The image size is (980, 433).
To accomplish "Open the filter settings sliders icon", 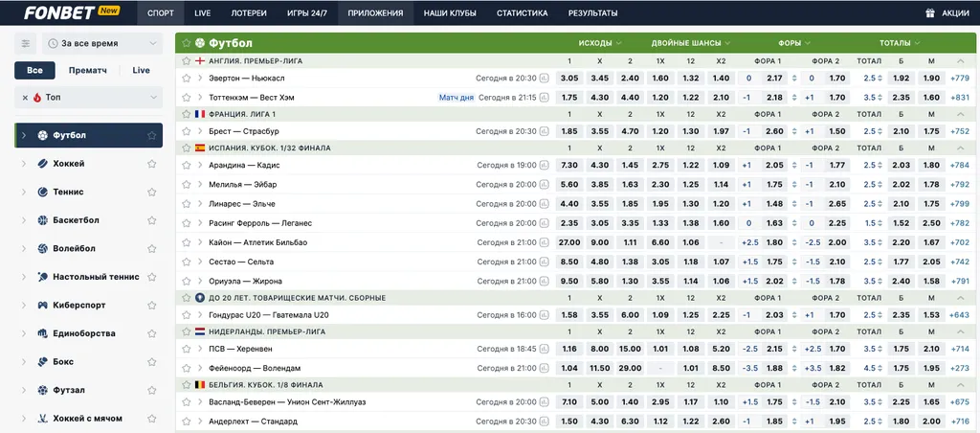I will click(x=26, y=43).
